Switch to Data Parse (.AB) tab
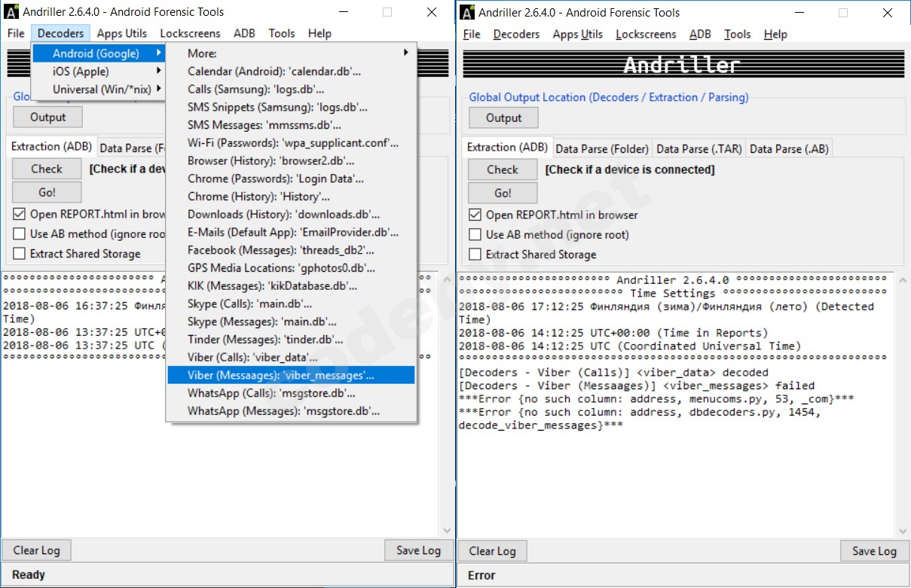 pos(789,149)
